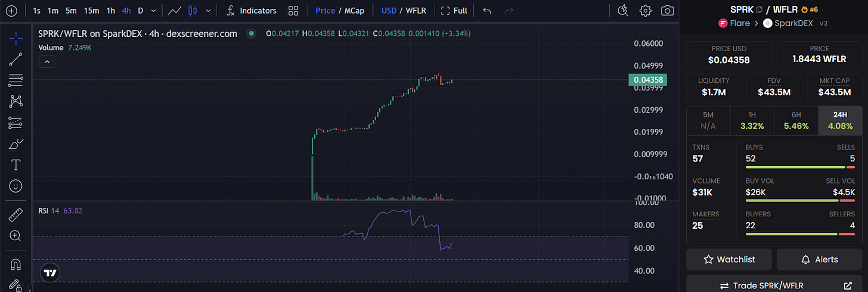Image resolution: width=868 pixels, height=292 pixels.
Task: Switch chart timeframe to 1s
Action: click(x=37, y=11)
